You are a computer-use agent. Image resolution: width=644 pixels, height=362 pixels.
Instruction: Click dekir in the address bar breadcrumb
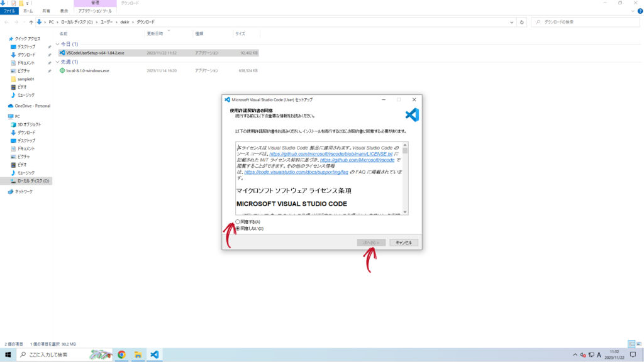pos(125,22)
